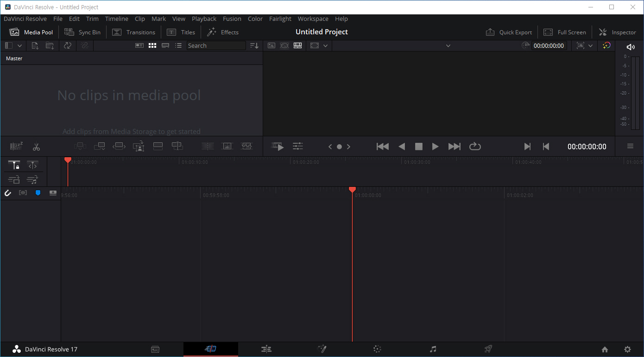Toggle the Video Only edit mode
Screen dimensions: 644x357
pyautogui.click(x=14, y=180)
